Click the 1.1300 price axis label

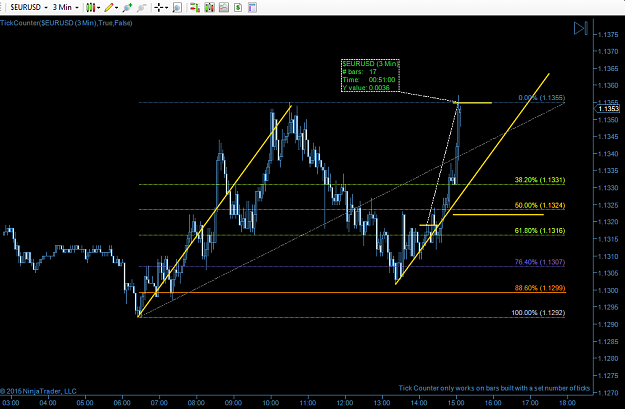pos(608,290)
